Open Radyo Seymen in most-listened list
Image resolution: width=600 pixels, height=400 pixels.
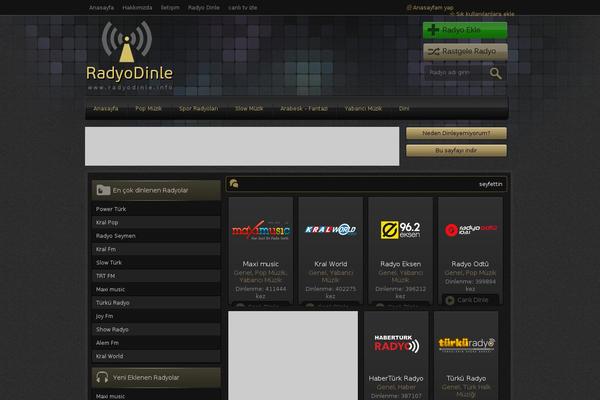coord(156,236)
